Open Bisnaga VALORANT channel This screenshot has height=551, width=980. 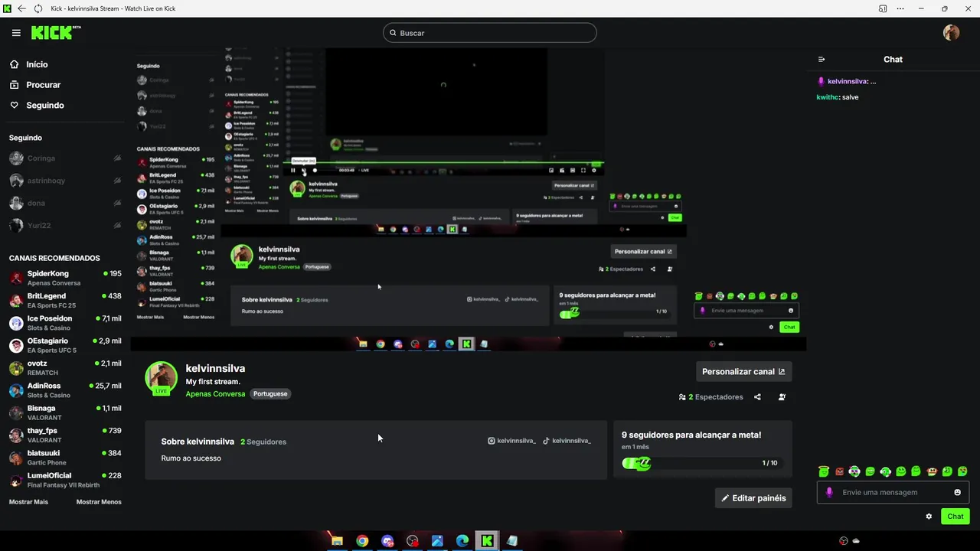[65, 412]
